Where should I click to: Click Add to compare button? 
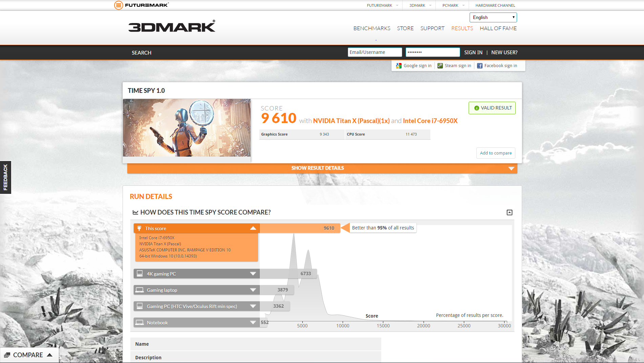coord(496,153)
